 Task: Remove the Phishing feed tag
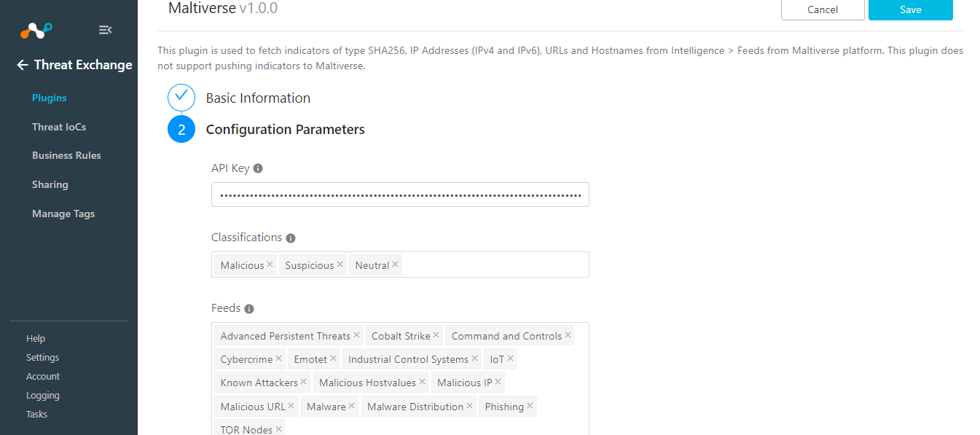point(530,406)
